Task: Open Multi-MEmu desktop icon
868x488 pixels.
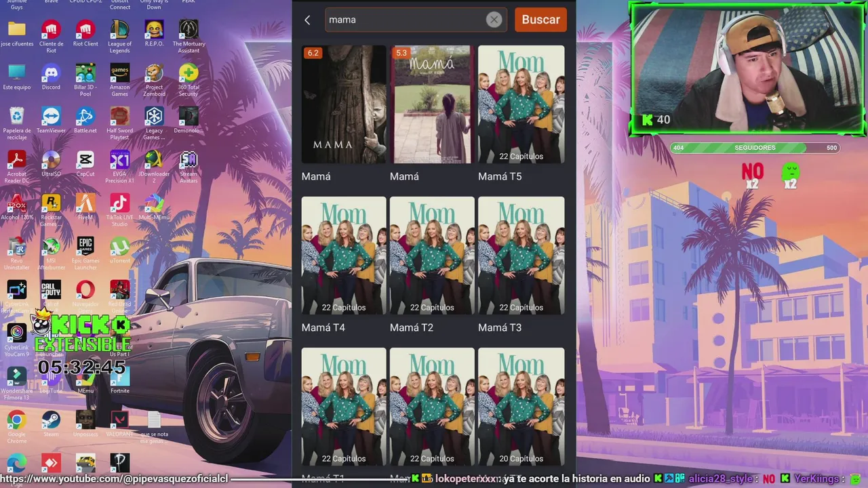Action: 154,207
